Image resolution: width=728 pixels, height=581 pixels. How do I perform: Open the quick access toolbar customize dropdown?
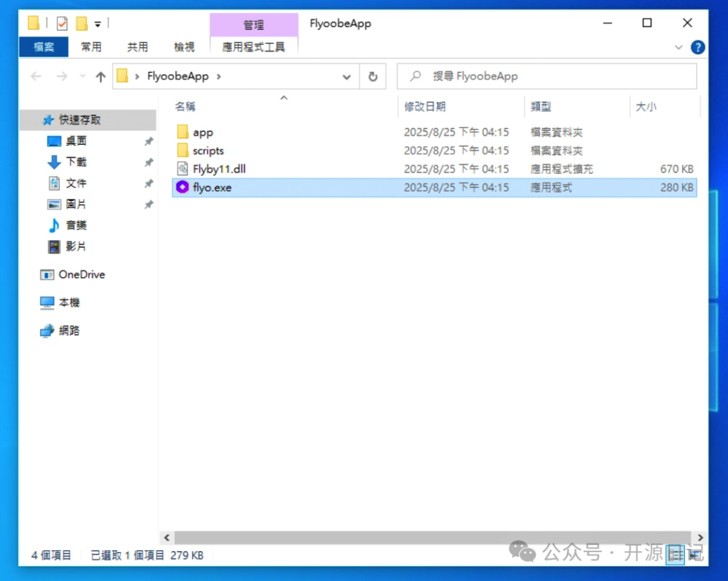pos(98,24)
